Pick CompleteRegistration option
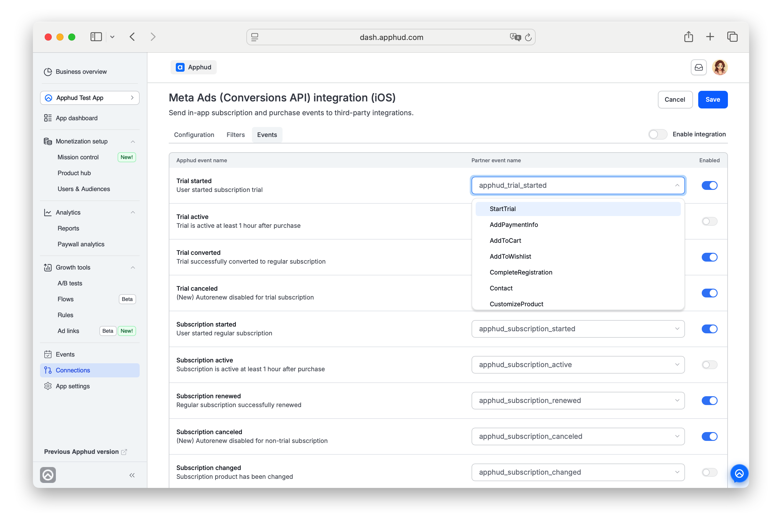This screenshot has height=532, width=782. click(578, 272)
